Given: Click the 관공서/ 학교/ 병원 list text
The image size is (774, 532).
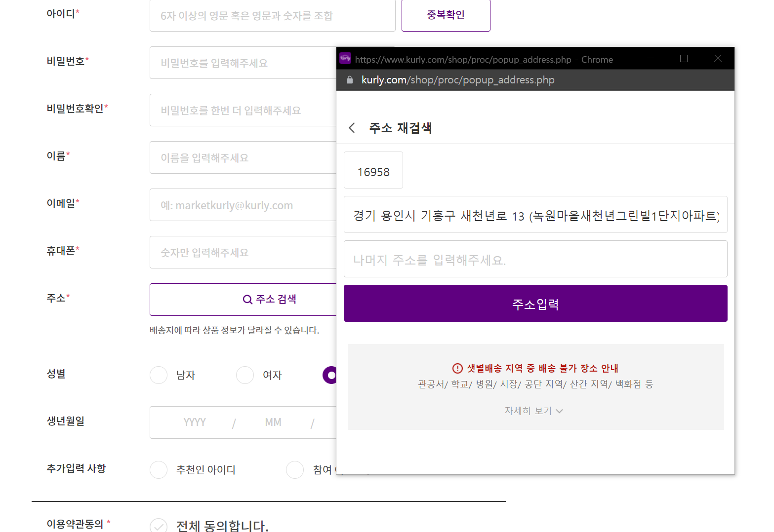Looking at the screenshot, I should click(535, 384).
